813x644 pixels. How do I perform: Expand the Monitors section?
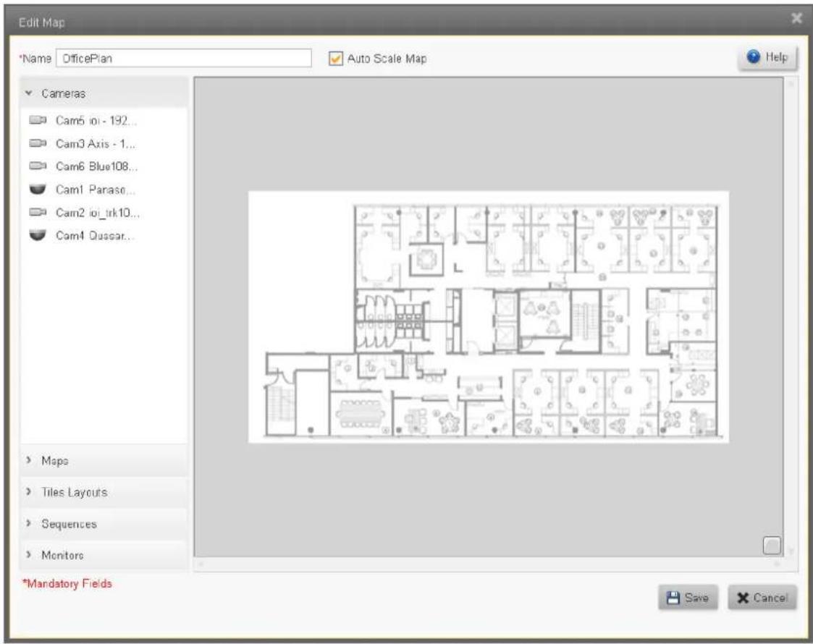pyautogui.click(x=104, y=555)
